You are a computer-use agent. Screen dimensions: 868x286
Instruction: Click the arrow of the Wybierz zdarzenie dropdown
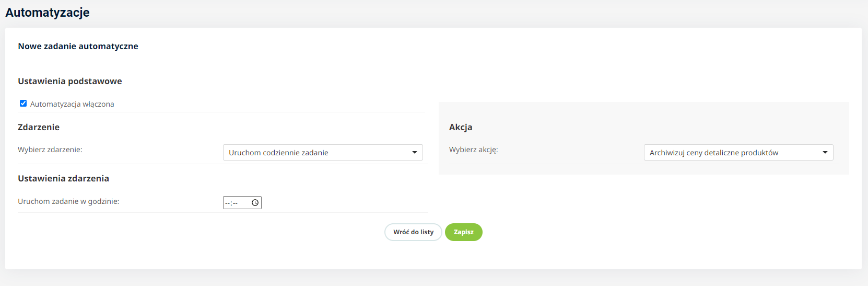tap(415, 153)
